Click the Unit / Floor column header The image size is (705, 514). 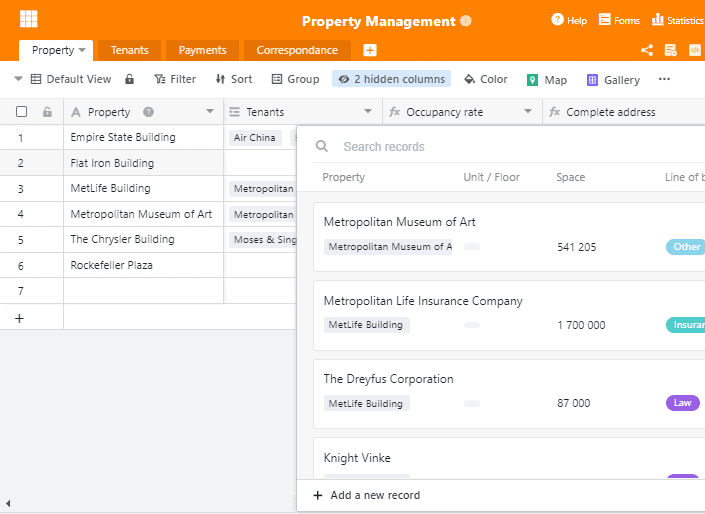[491, 177]
